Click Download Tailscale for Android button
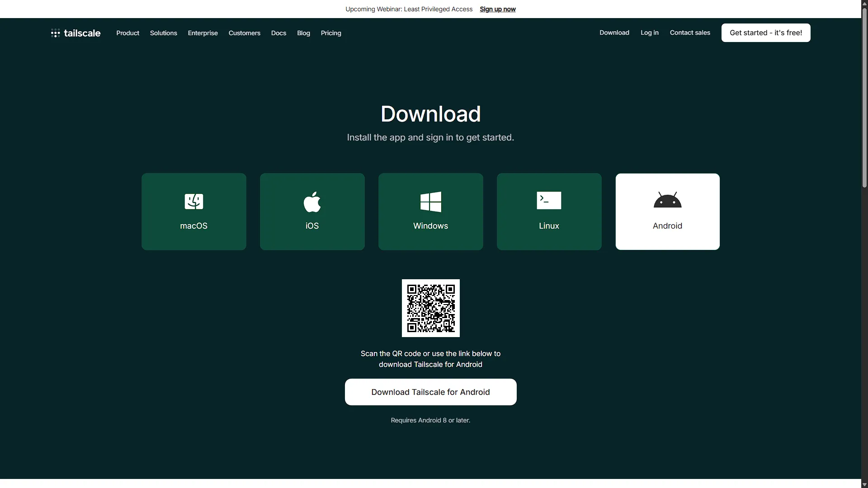This screenshot has width=868, height=488. [x=431, y=392]
